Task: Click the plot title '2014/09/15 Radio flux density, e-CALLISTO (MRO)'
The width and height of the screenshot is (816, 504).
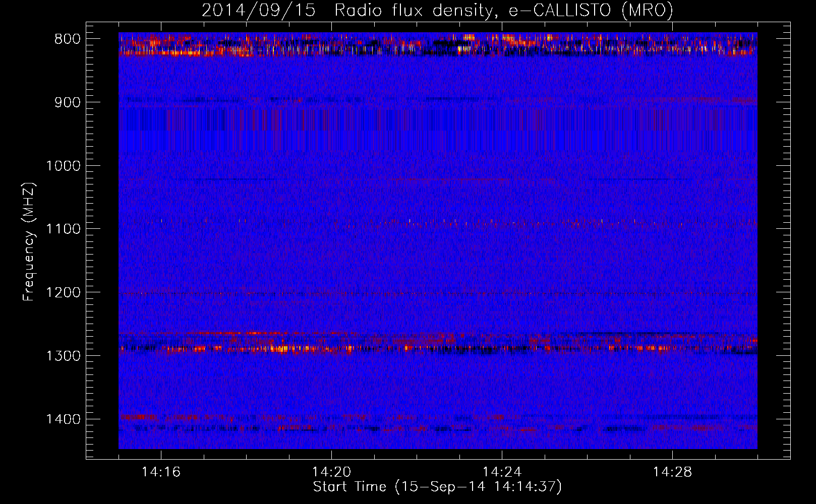Action: (437, 11)
